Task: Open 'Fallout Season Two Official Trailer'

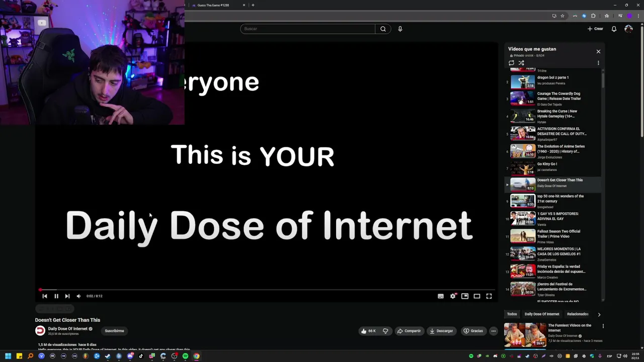Action: [552, 236]
